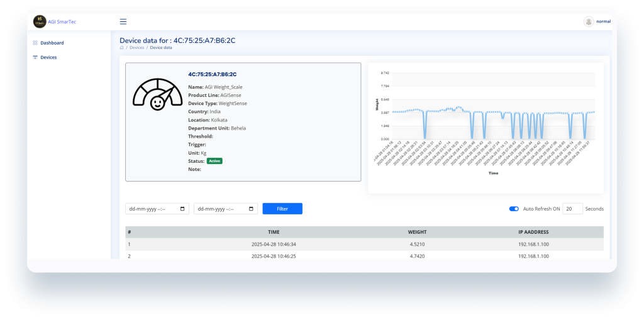Click the Devices icon in sidebar
The height and width of the screenshot is (320, 644).
click(35, 57)
